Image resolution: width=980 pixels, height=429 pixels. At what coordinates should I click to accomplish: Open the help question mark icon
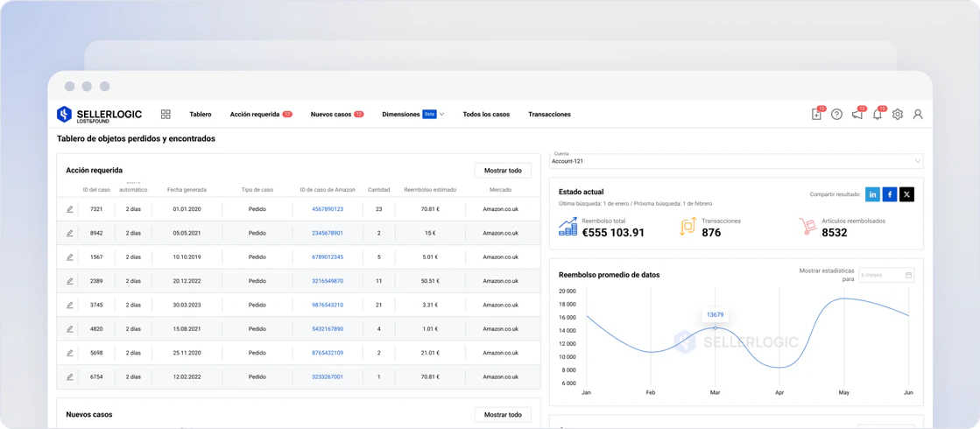coord(837,115)
